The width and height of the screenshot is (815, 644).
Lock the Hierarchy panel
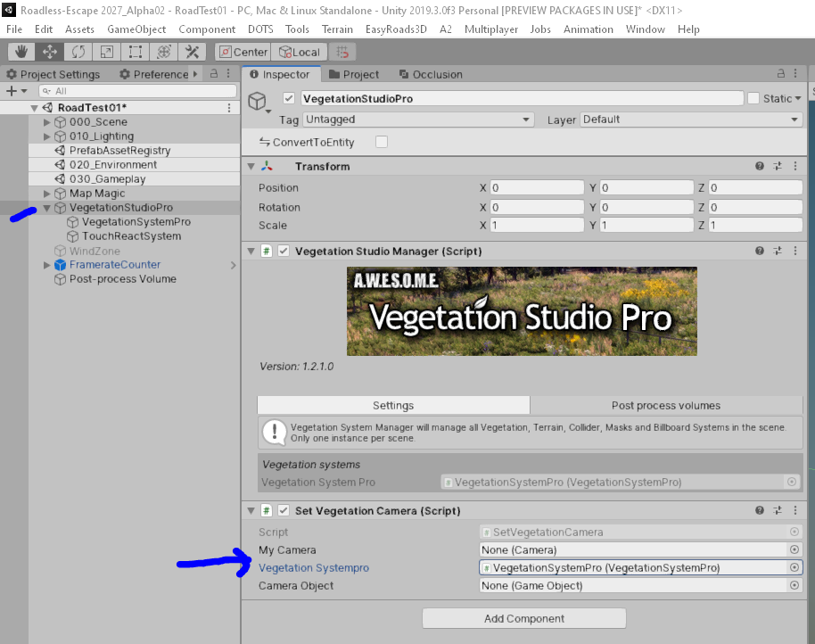[x=214, y=74]
